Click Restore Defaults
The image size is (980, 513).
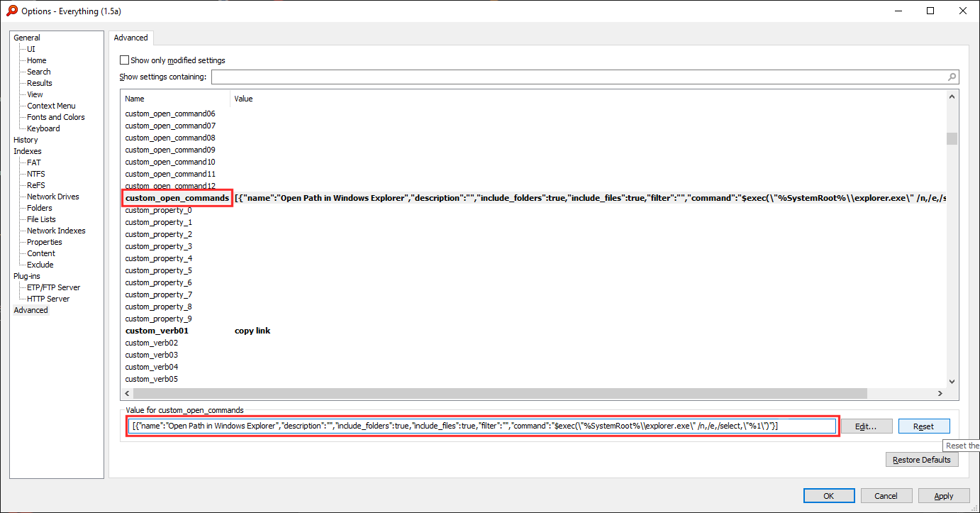coord(922,460)
